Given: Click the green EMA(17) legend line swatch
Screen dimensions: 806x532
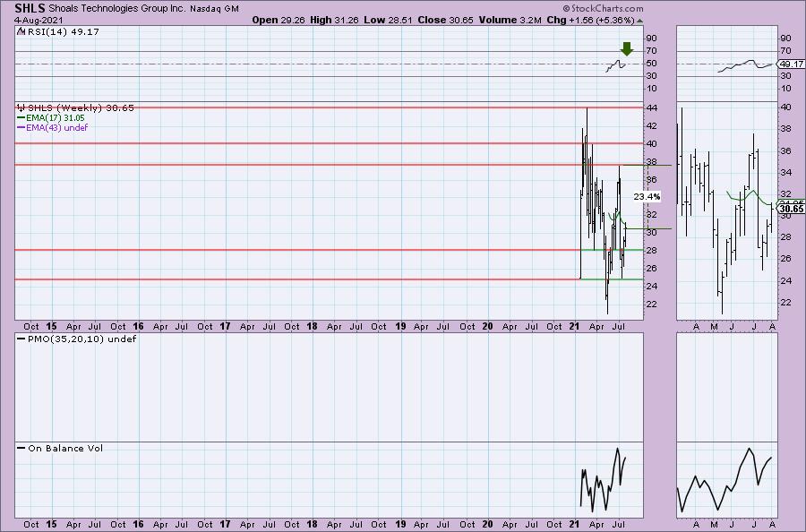Looking at the screenshot, I should tap(21, 117).
